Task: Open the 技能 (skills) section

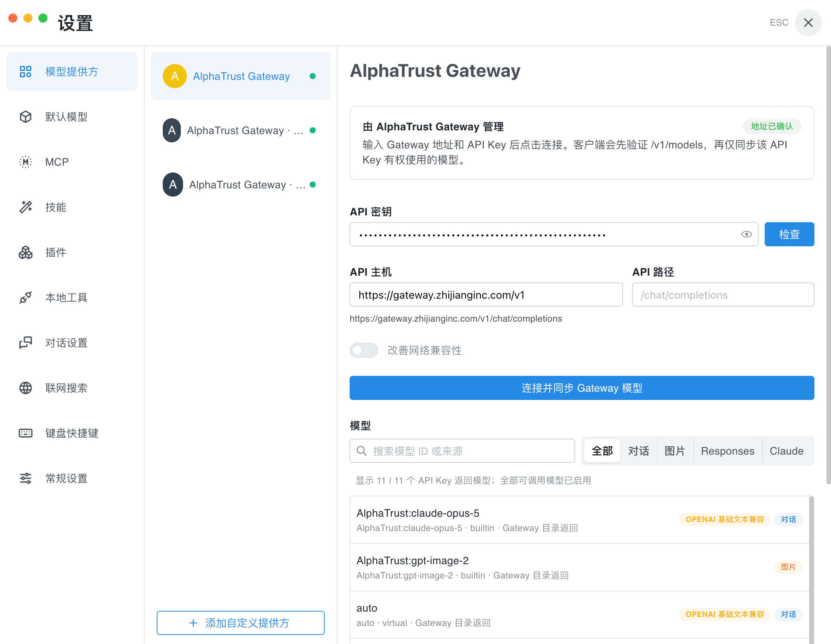Action: (x=72, y=207)
